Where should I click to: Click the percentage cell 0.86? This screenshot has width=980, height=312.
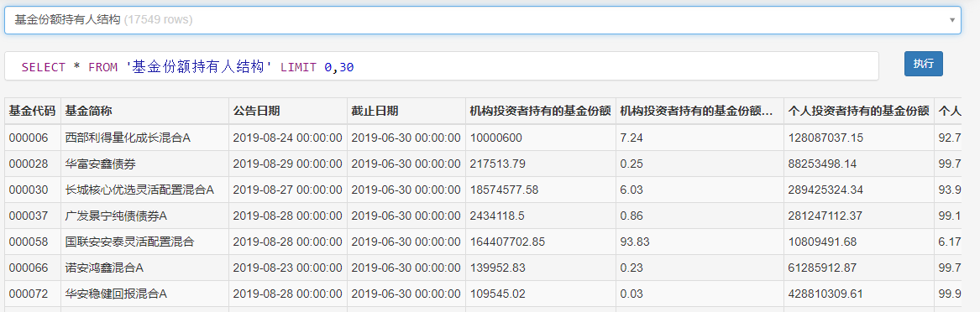[700, 216]
